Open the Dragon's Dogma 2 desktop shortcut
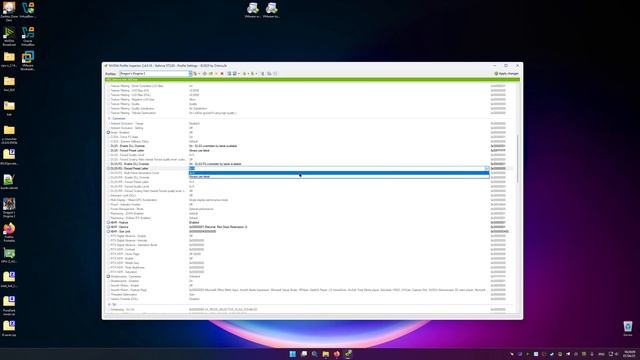 tap(9, 207)
